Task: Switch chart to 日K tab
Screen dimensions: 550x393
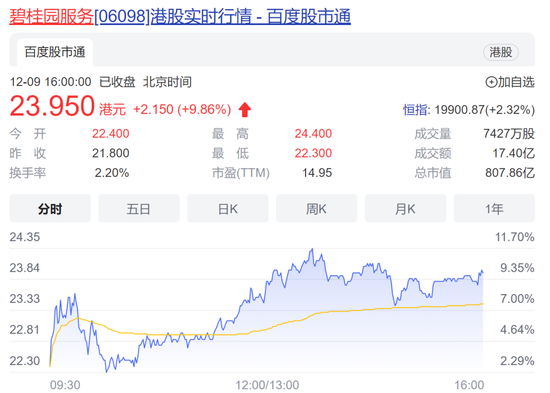Action: coord(228,208)
